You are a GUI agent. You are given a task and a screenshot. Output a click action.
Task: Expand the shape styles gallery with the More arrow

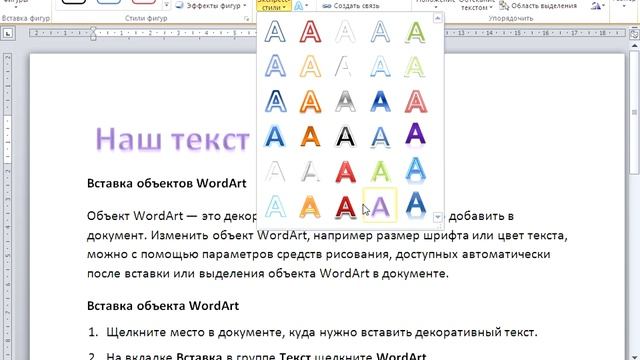coord(167,5)
